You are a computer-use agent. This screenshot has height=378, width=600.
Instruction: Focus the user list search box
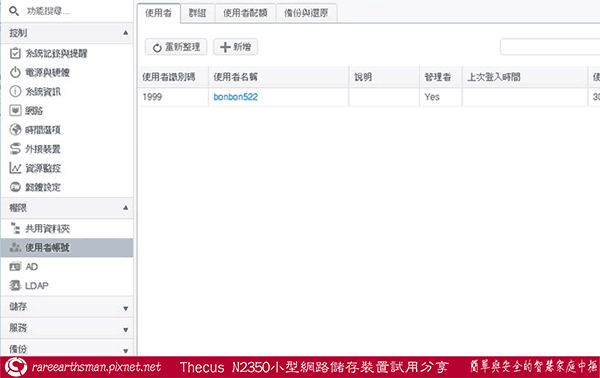550,47
